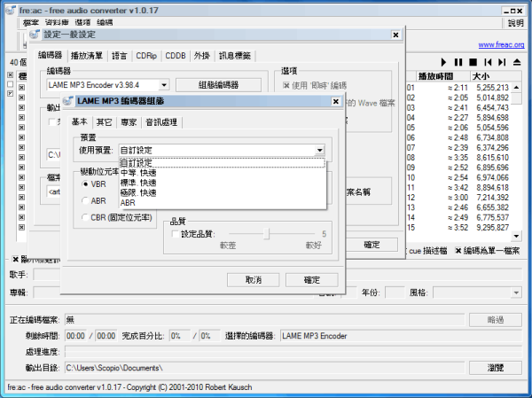This screenshot has width=532, height=398.
Task: Open 語言 tab in settings dialog
Action: [120, 56]
